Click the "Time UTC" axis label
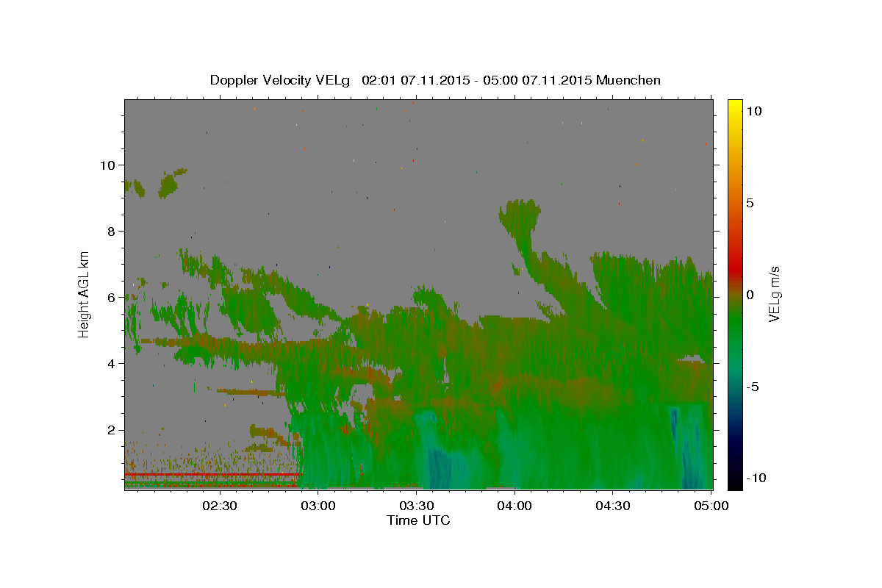Viewport: 882px width, 588px height. (418, 520)
